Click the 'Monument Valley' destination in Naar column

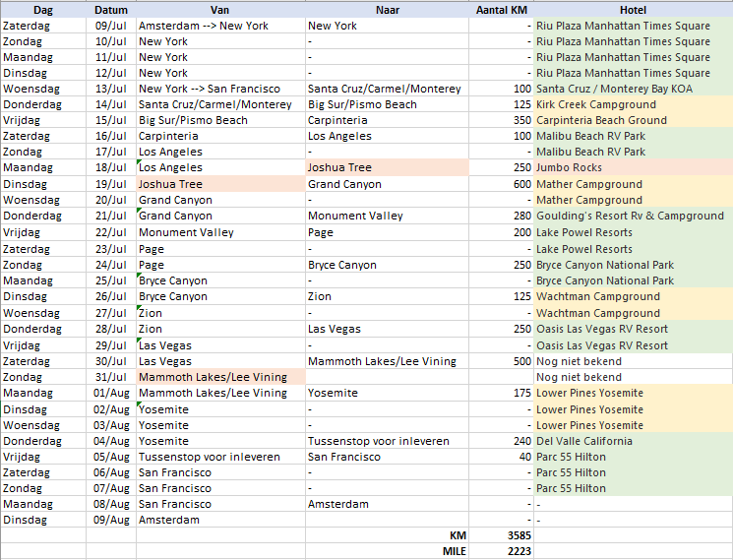pos(387,216)
